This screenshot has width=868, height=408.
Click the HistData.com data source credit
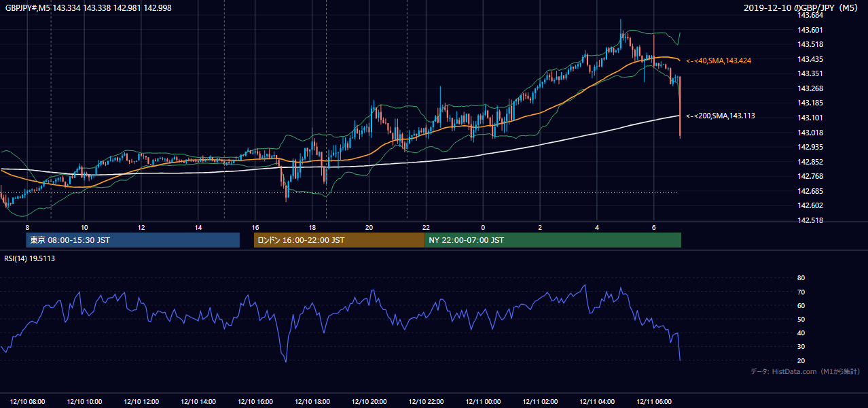[x=806, y=371]
